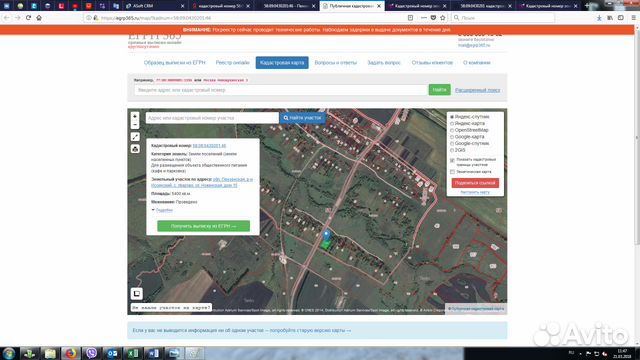The image size is (640, 360).
Task: Select Кадастровая карта menu tab
Action: coord(282,63)
